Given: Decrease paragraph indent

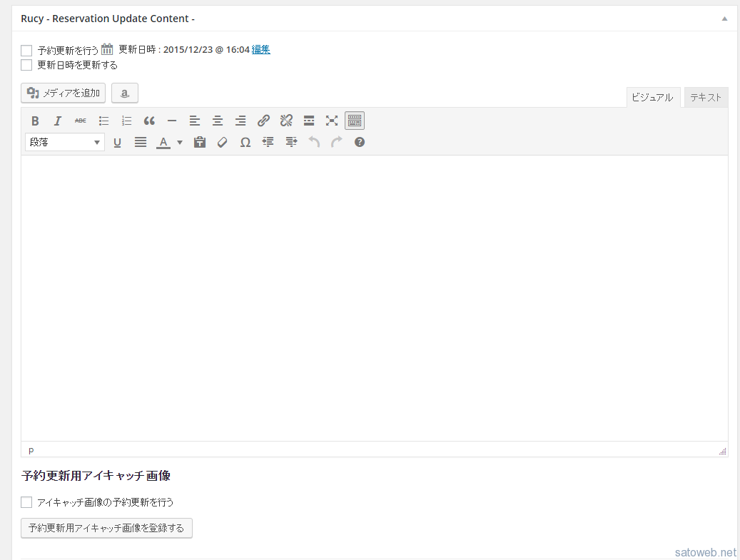Looking at the screenshot, I should (x=268, y=143).
